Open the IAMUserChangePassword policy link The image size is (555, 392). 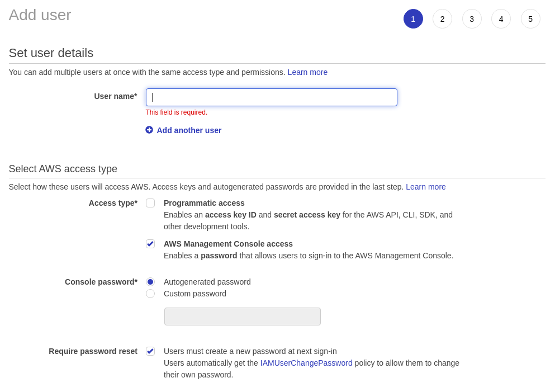point(306,363)
